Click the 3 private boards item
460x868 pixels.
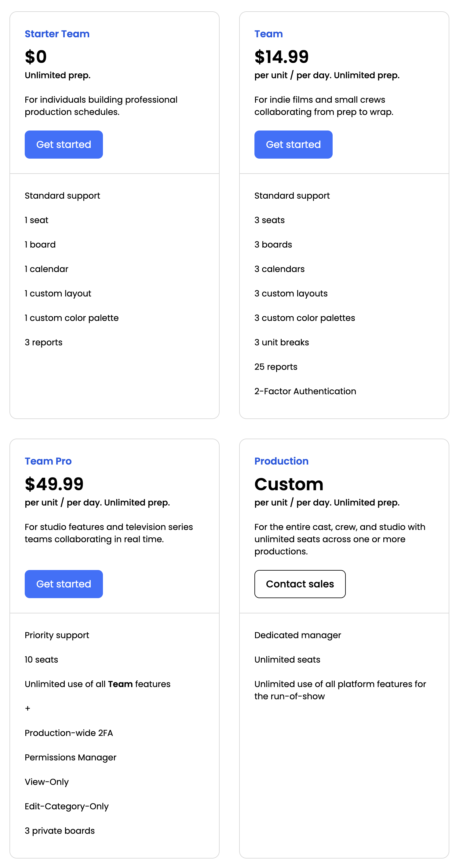(60, 831)
